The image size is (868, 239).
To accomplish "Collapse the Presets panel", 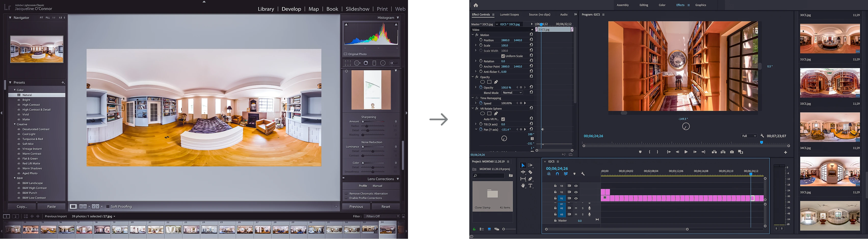I will 10,83.
